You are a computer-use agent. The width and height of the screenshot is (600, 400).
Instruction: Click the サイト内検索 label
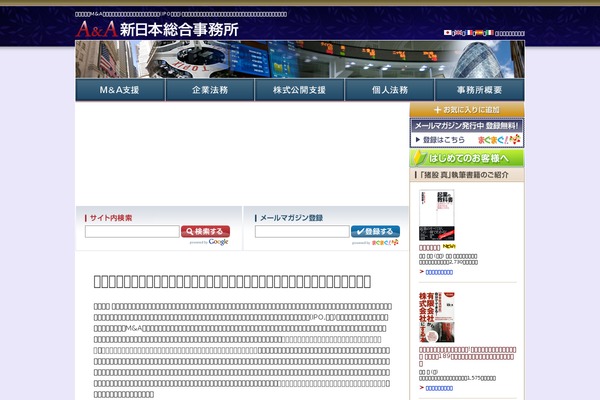111,218
